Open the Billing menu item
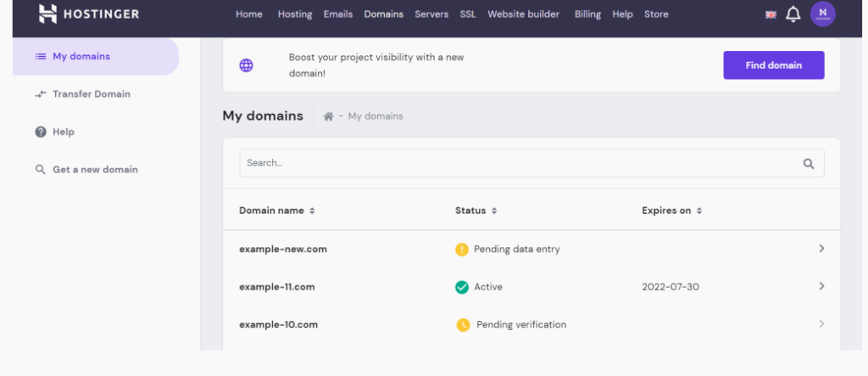The height and width of the screenshot is (376, 868). click(587, 14)
